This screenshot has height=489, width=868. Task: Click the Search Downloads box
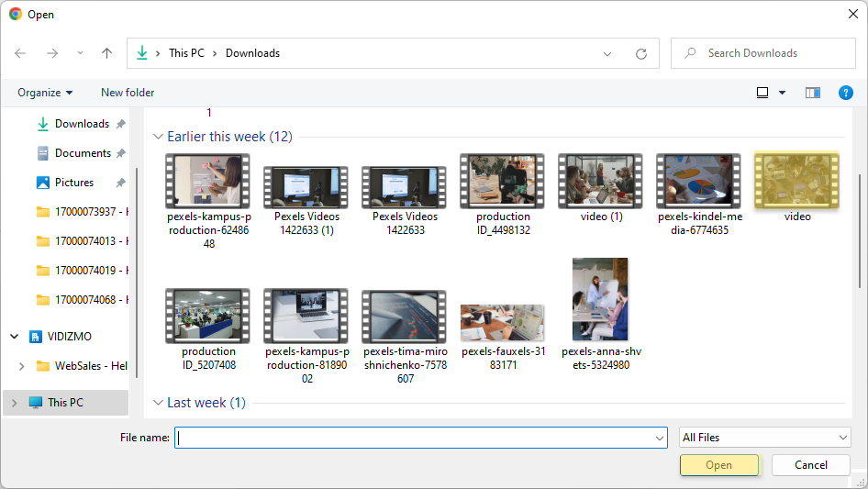click(771, 53)
